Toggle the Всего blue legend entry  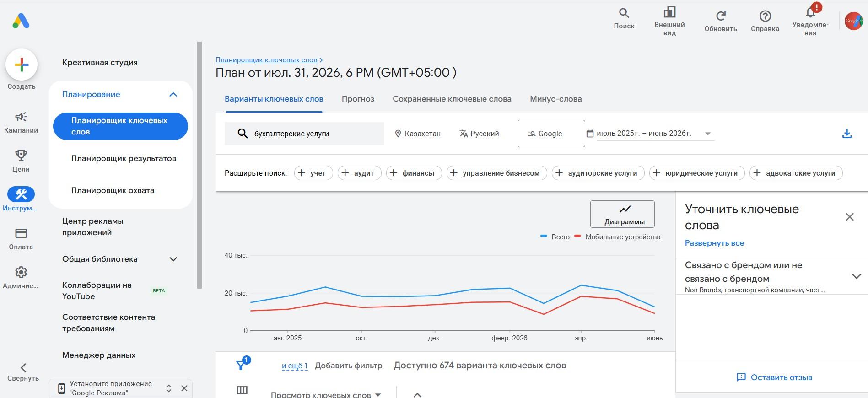pos(555,237)
